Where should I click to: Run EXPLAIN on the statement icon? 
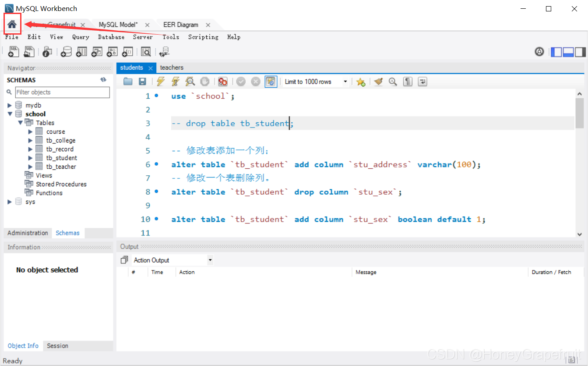pyautogui.click(x=190, y=82)
